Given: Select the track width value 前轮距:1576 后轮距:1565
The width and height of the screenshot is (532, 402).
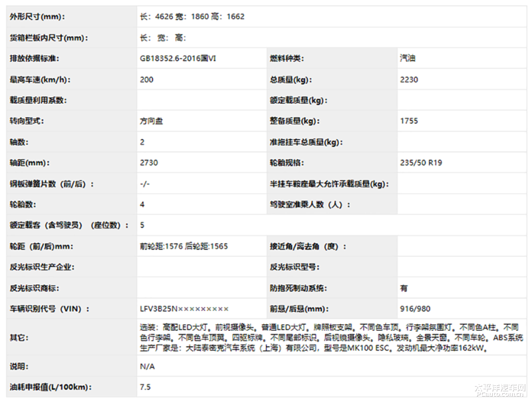Looking at the screenshot, I should 184,246.
